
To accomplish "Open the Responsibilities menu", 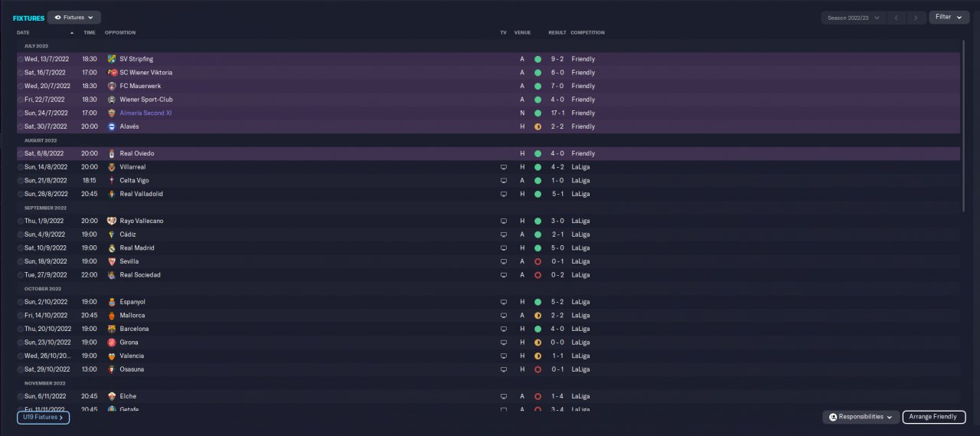I will coord(861,417).
